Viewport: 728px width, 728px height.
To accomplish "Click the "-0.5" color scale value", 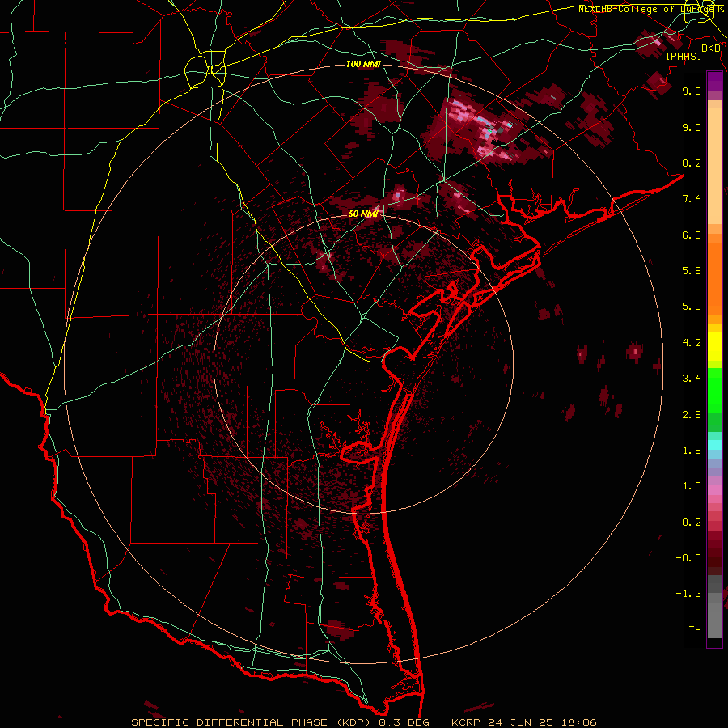I will (688, 558).
